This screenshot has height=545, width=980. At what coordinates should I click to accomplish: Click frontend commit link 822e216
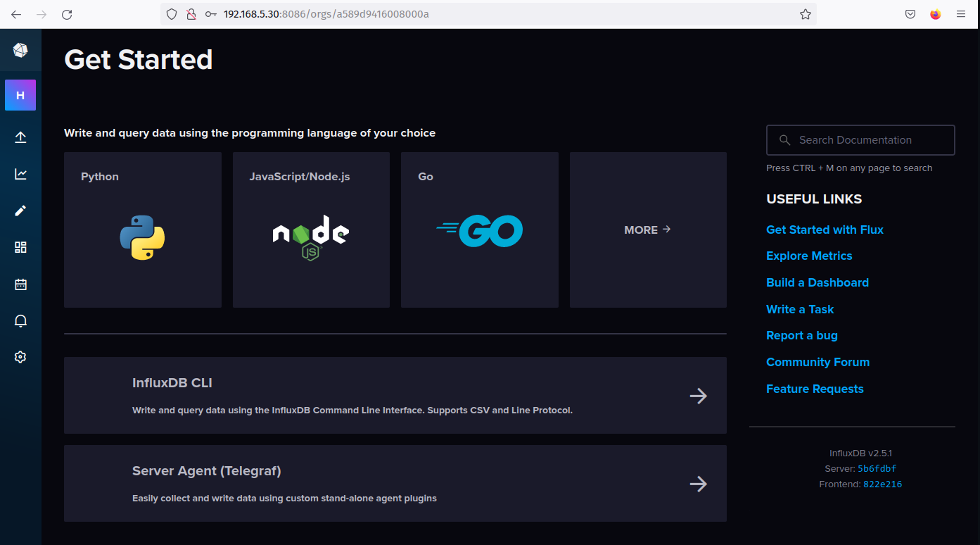pyautogui.click(x=882, y=484)
